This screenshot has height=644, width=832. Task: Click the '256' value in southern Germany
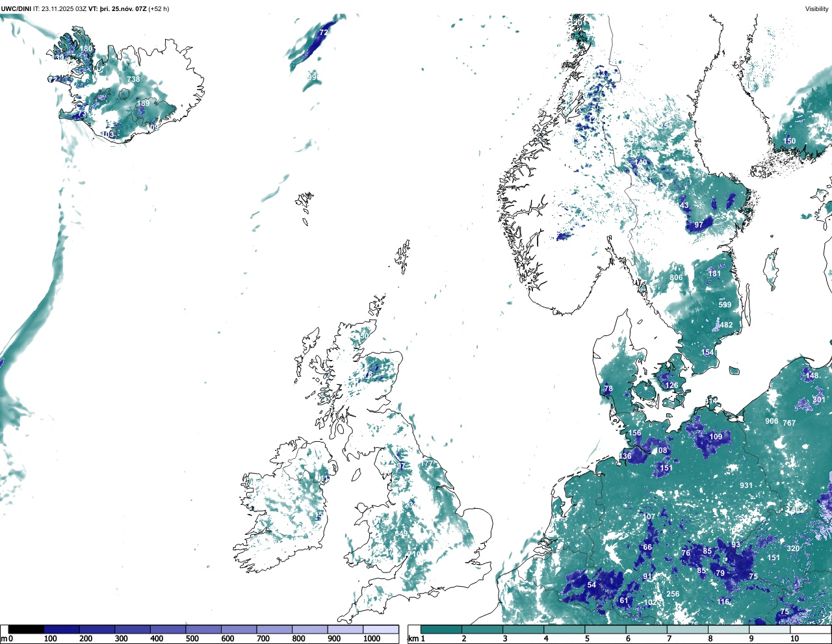673,594
